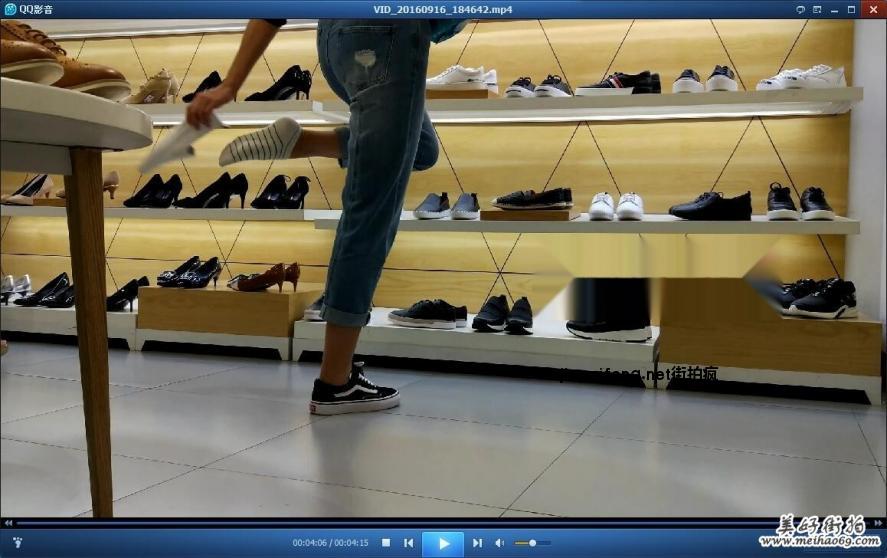Click the video display area
Image resolution: width=887 pixels, height=558 pixels.
click(443, 270)
